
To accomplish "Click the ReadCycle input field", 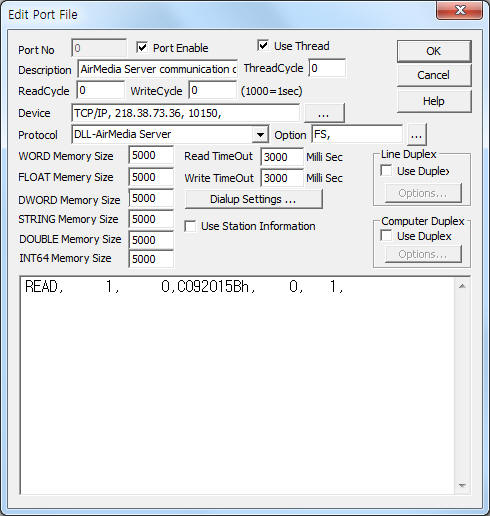I will click(101, 90).
